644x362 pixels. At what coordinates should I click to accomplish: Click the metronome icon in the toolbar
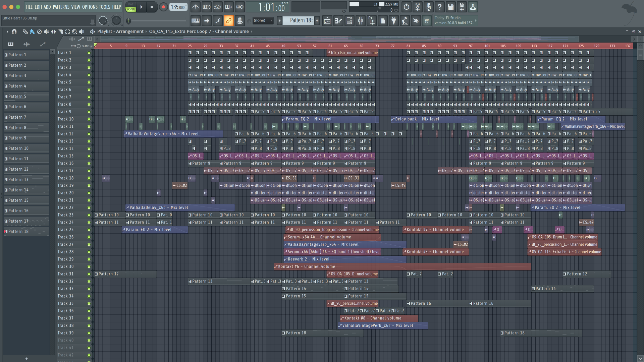coord(195,7)
